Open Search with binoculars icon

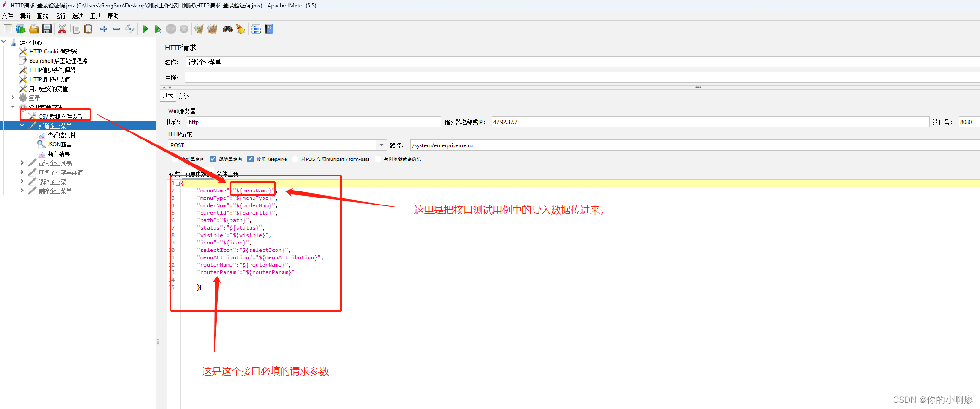pos(228,29)
